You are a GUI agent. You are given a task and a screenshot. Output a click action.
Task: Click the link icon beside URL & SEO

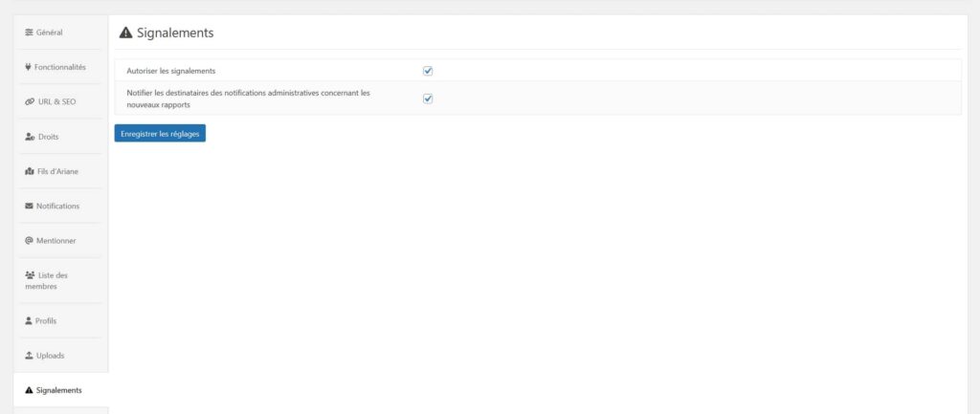click(30, 101)
